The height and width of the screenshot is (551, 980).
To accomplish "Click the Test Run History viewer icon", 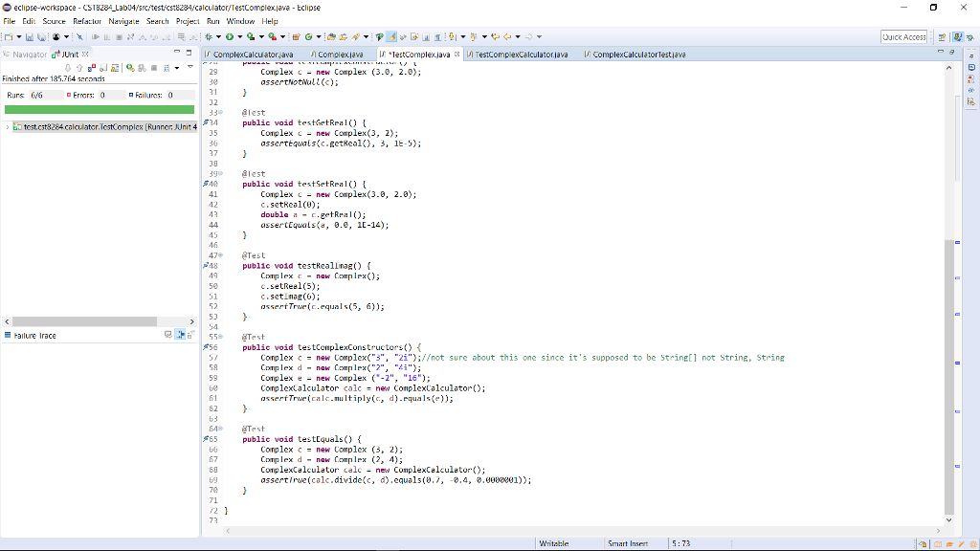I will (x=167, y=67).
